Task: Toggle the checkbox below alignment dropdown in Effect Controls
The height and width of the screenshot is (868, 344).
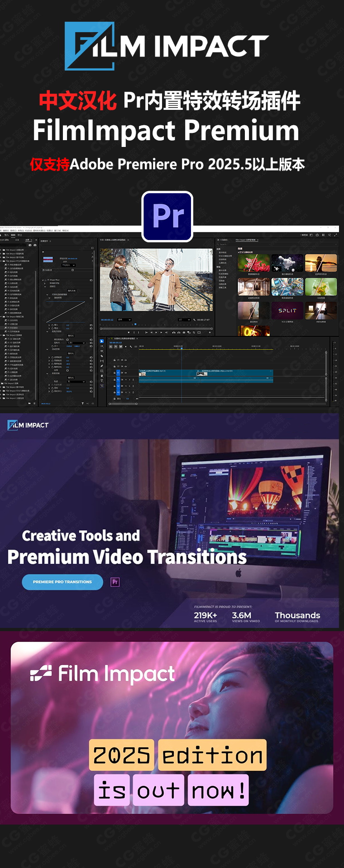Action: (x=72, y=270)
